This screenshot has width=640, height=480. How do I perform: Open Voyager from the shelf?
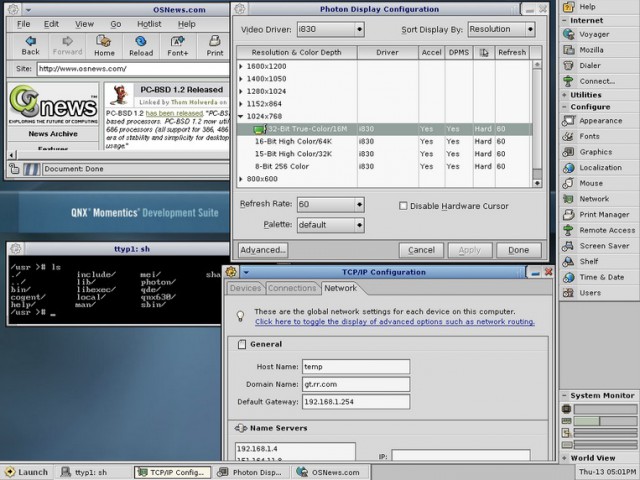tap(594, 35)
